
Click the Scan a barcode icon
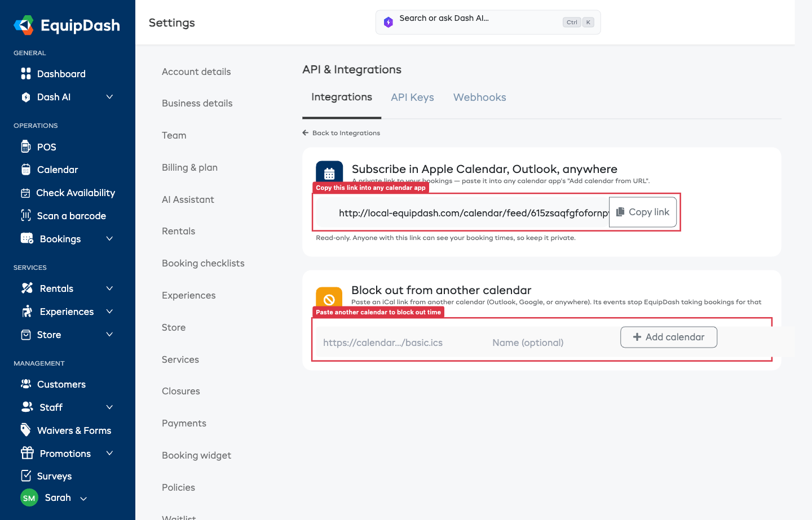(x=26, y=215)
